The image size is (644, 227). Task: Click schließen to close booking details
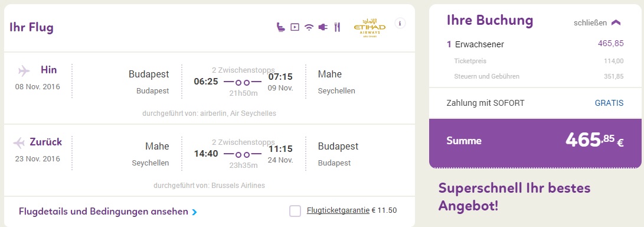tap(590, 23)
